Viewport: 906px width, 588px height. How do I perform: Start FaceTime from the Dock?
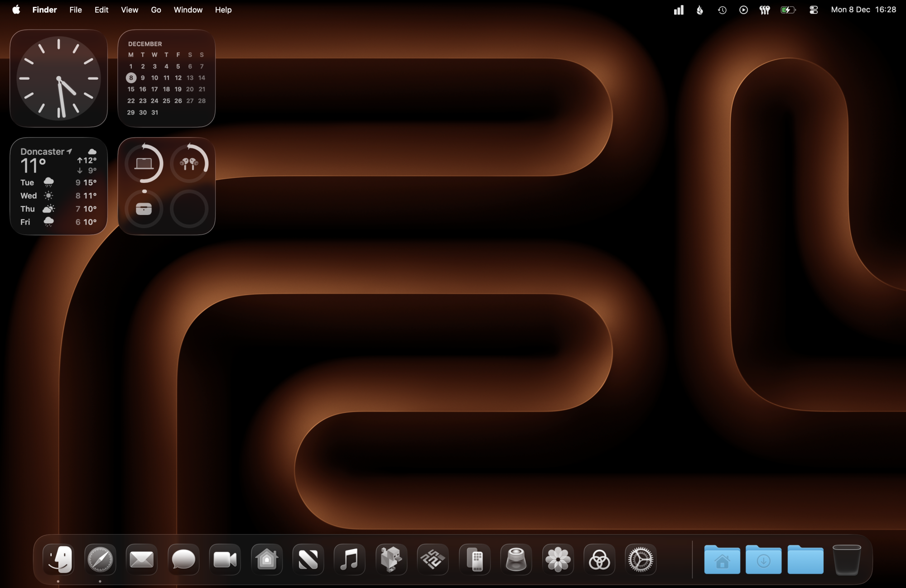coord(225,559)
